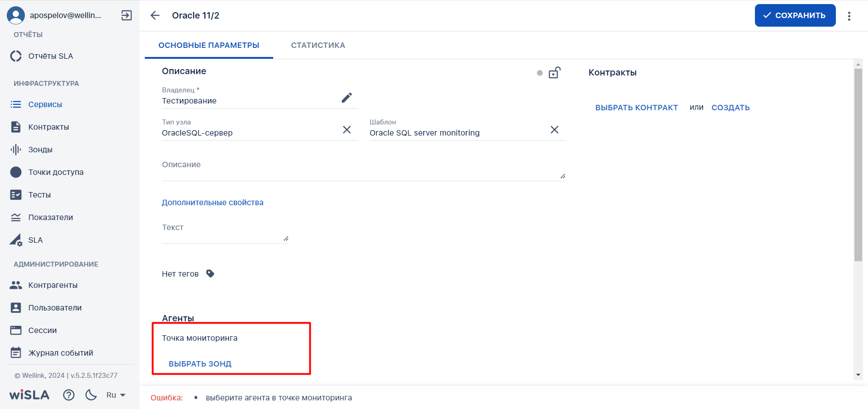Clear the Тип узла OracleSQL-сервер value
Image resolution: width=868 pixels, height=409 pixels.
347,130
